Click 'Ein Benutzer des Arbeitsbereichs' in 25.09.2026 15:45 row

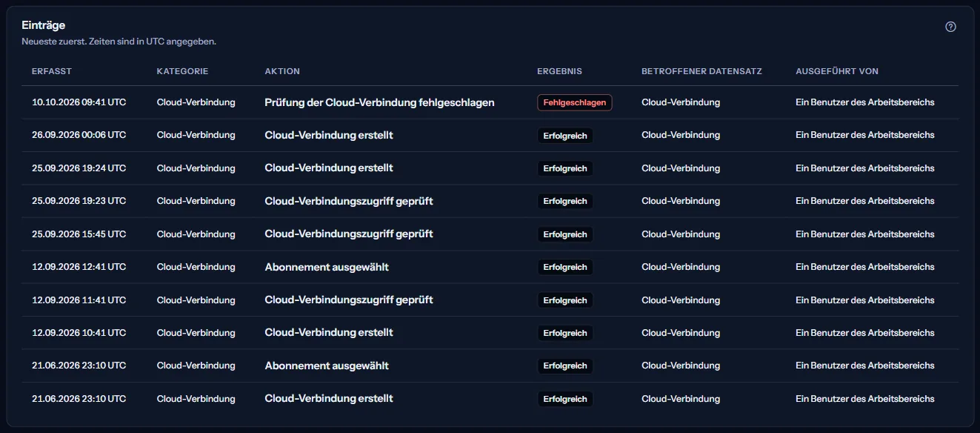(865, 234)
